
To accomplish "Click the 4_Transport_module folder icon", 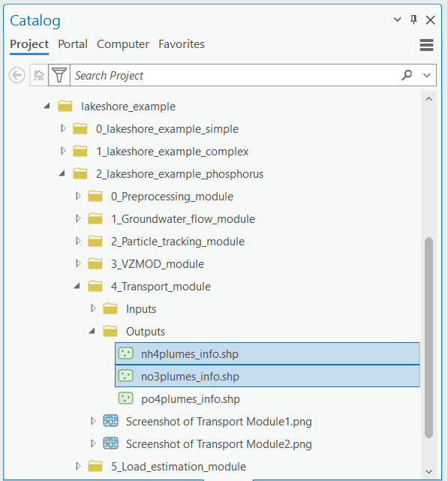I will (x=95, y=286).
